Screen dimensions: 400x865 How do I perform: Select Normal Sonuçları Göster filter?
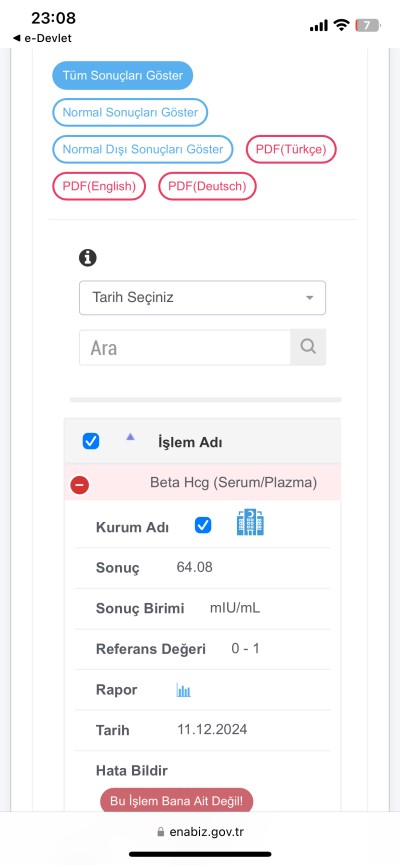[x=130, y=113]
